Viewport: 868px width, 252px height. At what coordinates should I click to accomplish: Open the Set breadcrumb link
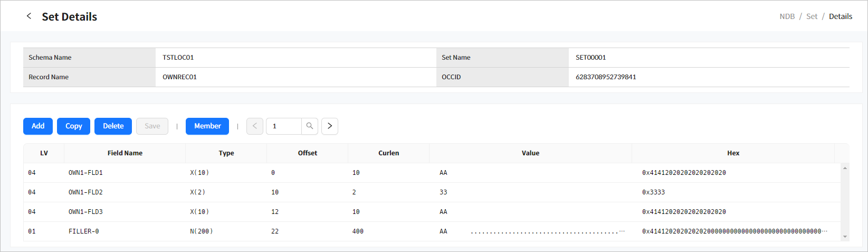(x=812, y=16)
